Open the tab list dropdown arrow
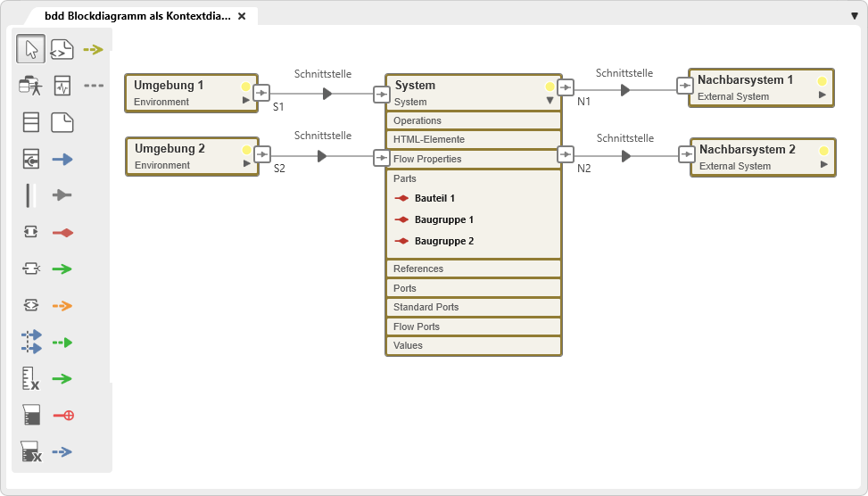 coord(855,16)
